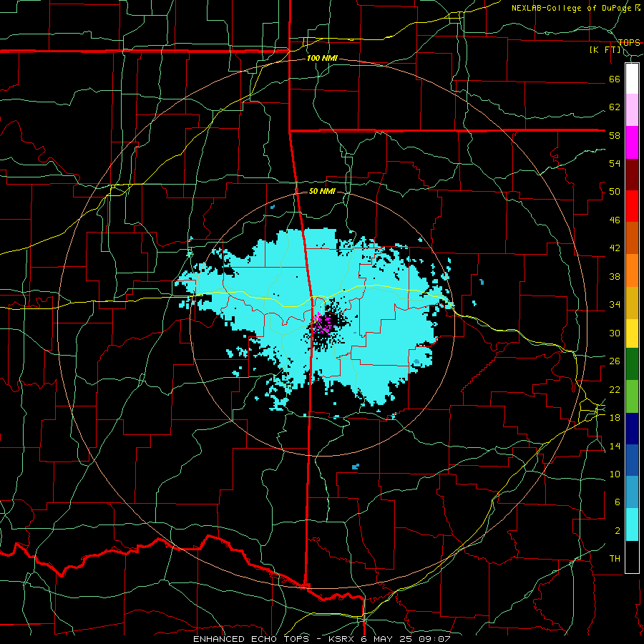The width and height of the screenshot is (644, 644).
Task: Click the dark red legend swatch
Action: (632, 175)
